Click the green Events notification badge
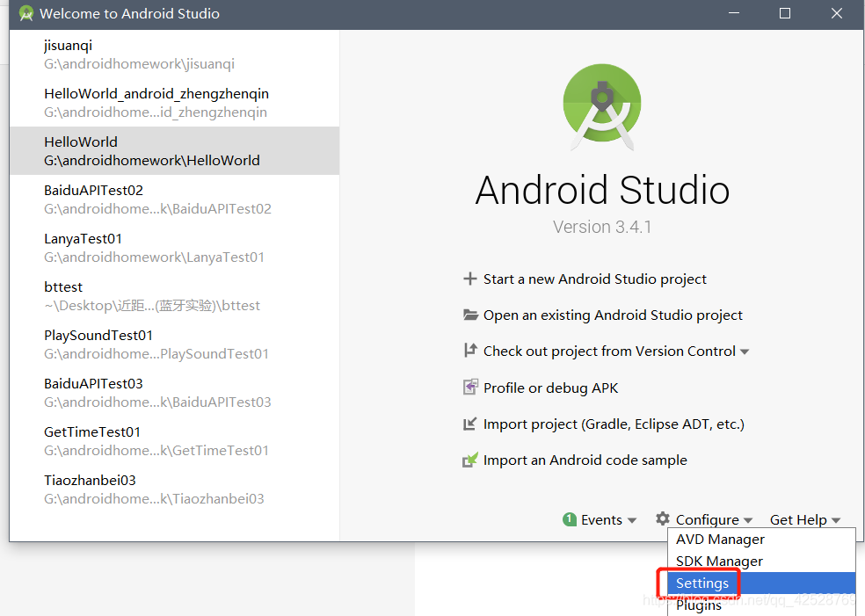 (x=570, y=519)
